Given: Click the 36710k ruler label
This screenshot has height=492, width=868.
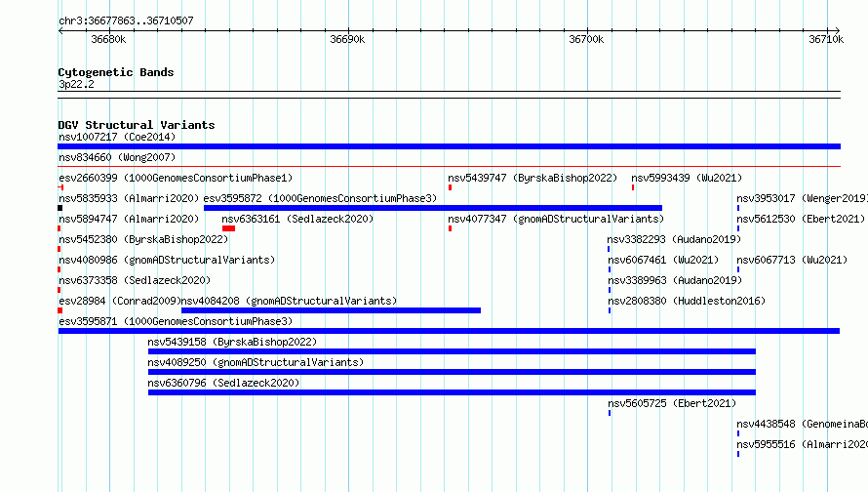Looking at the screenshot, I should [826, 39].
